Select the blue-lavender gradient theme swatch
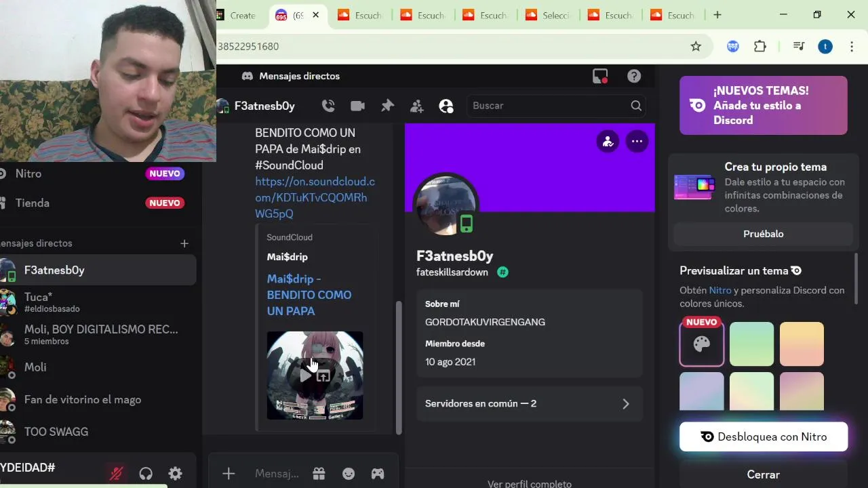Image resolution: width=868 pixels, height=488 pixels. click(x=702, y=391)
